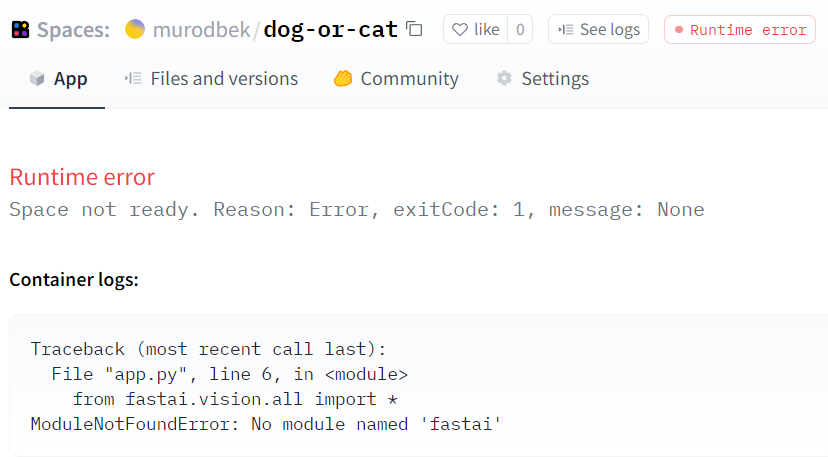Click the Spaces: breadcrumb label
The width and height of the screenshot is (828, 457).
tap(73, 30)
